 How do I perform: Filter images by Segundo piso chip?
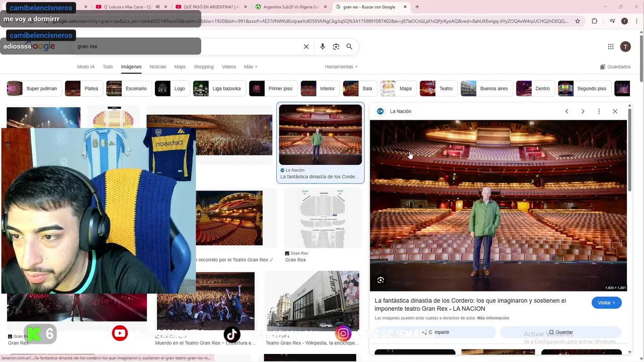[585, 88]
